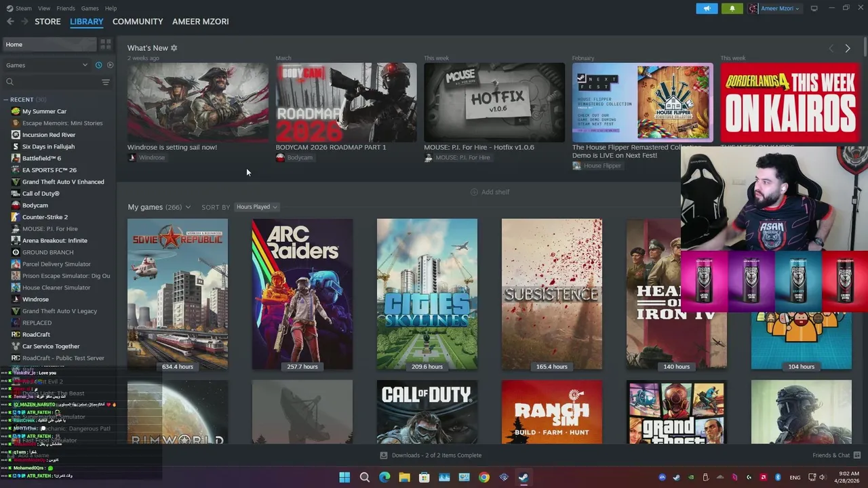The width and height of the screenshot is (868, 488).
Task: Select the Cities Skylines game cover
Action: pos(427,294)
